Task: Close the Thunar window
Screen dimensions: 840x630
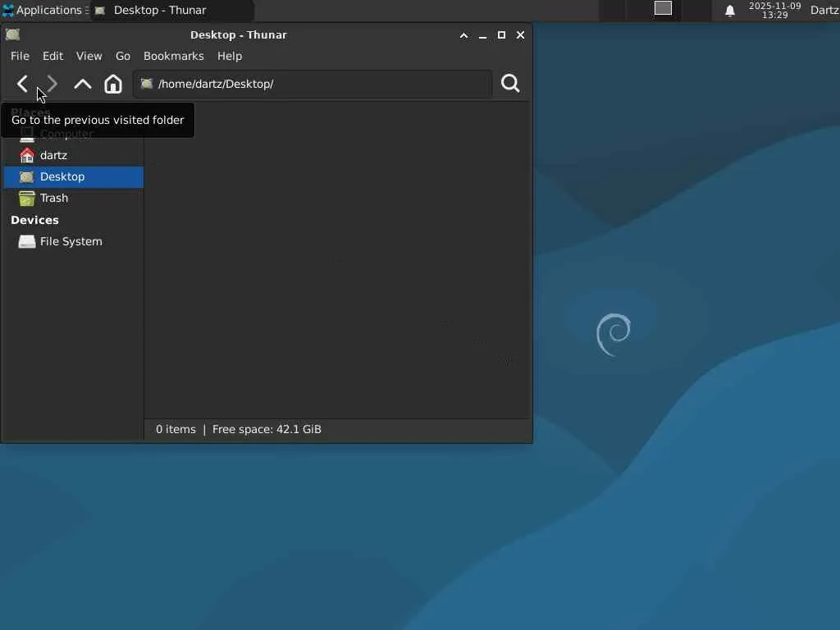Action: [x=520, y=35]
